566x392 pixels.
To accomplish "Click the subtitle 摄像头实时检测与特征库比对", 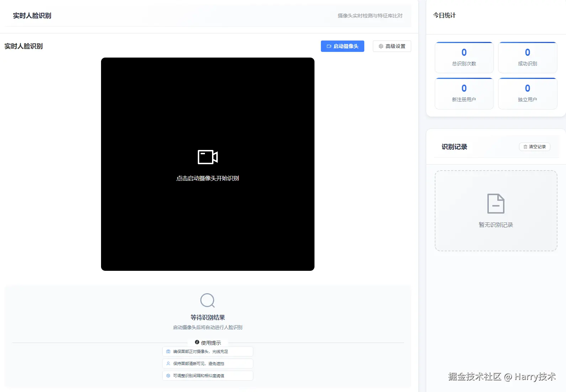I will coord(370,16).
